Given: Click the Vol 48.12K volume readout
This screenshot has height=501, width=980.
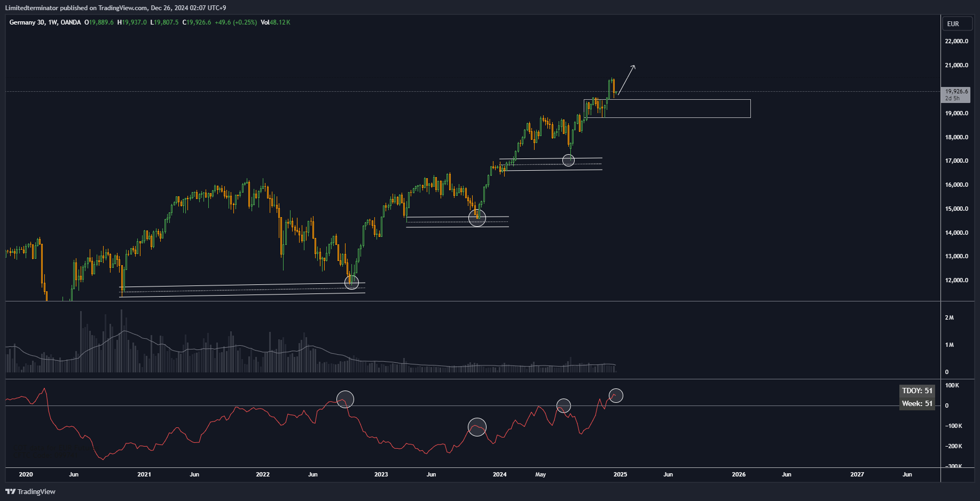Looking at the screenshot, I should click(x=276, y=22).
